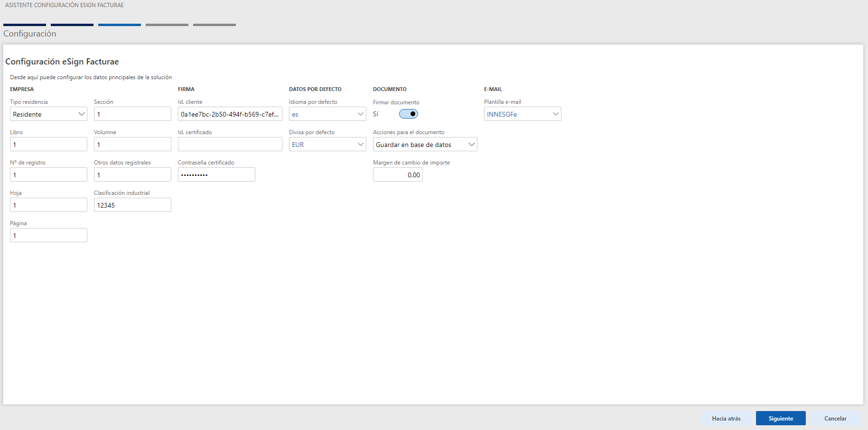Select the first wizard step indicator
The image size is (868, 430).
coord(25,25)
